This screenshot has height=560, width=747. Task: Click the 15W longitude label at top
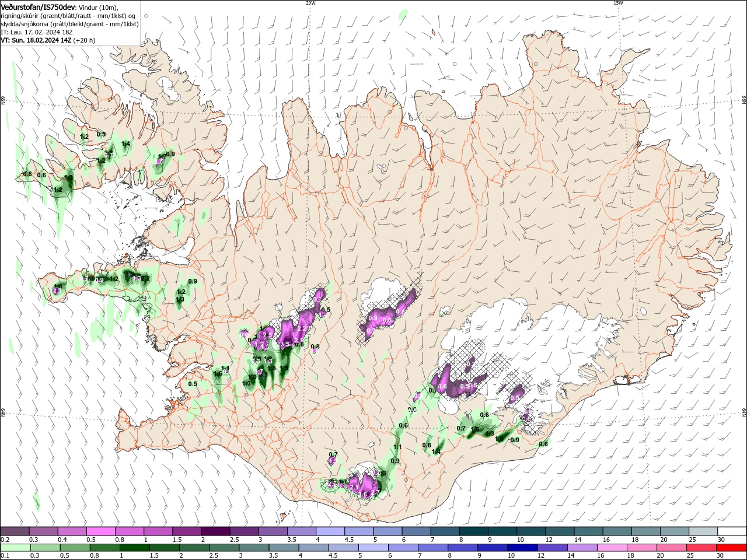(618, 3)
